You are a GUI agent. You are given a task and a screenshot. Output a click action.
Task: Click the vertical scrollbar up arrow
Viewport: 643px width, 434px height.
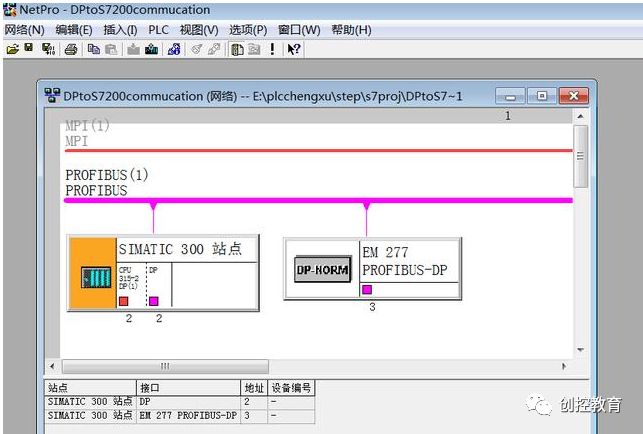[580, 116]
